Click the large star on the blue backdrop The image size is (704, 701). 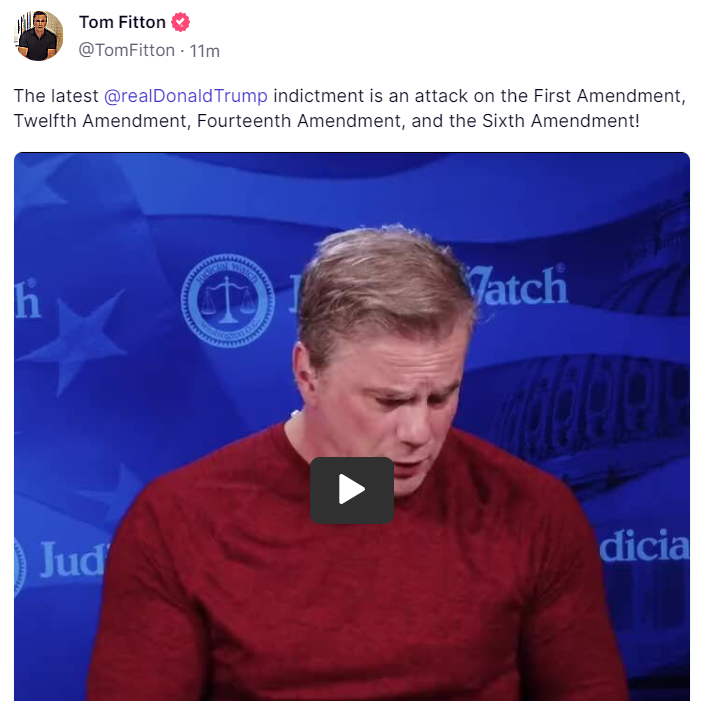click(74, 341)
